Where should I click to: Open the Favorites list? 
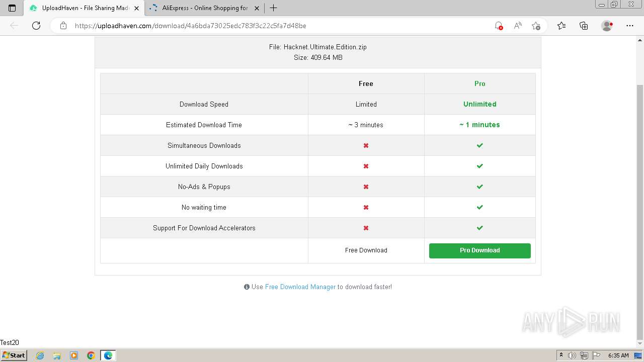click(x=561, y=26)
